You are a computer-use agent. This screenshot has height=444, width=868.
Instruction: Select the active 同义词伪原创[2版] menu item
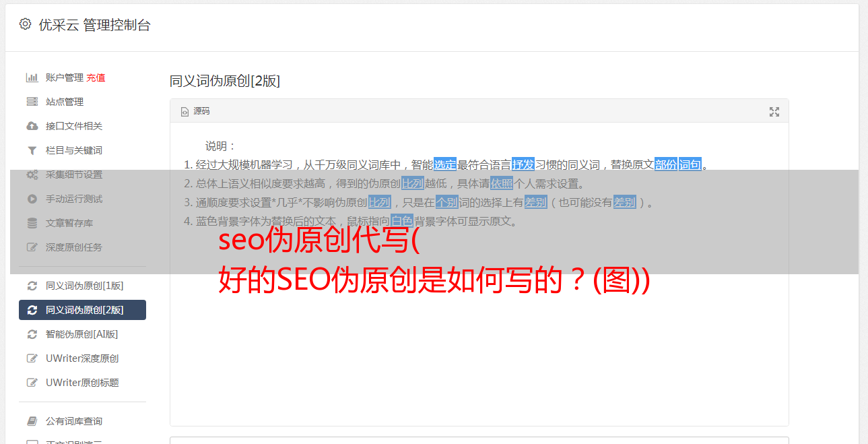pos(82,310)
